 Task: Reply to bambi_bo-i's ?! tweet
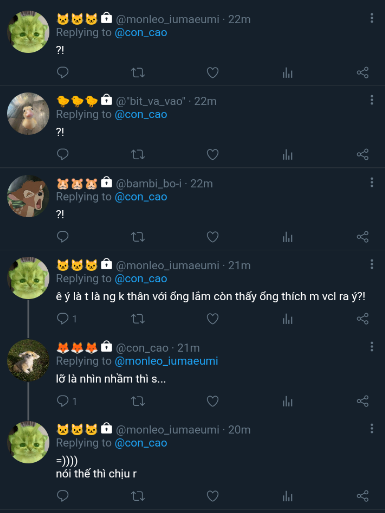pos(63,237)
